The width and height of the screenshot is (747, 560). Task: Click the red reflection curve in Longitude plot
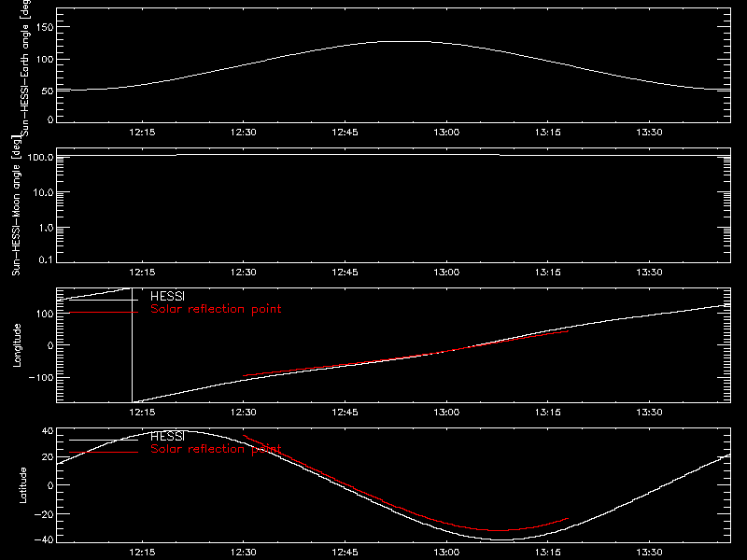[x=405, y=357]
